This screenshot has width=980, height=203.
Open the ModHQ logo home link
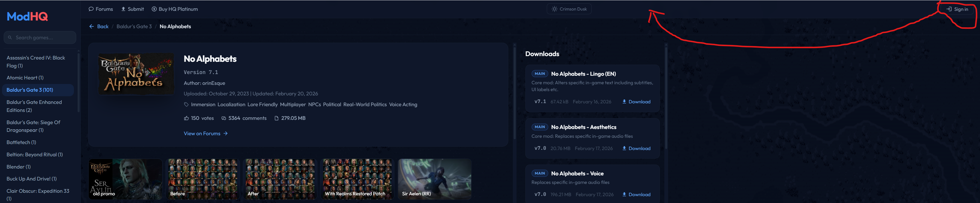pyautogui.click(x=27, y=16)
